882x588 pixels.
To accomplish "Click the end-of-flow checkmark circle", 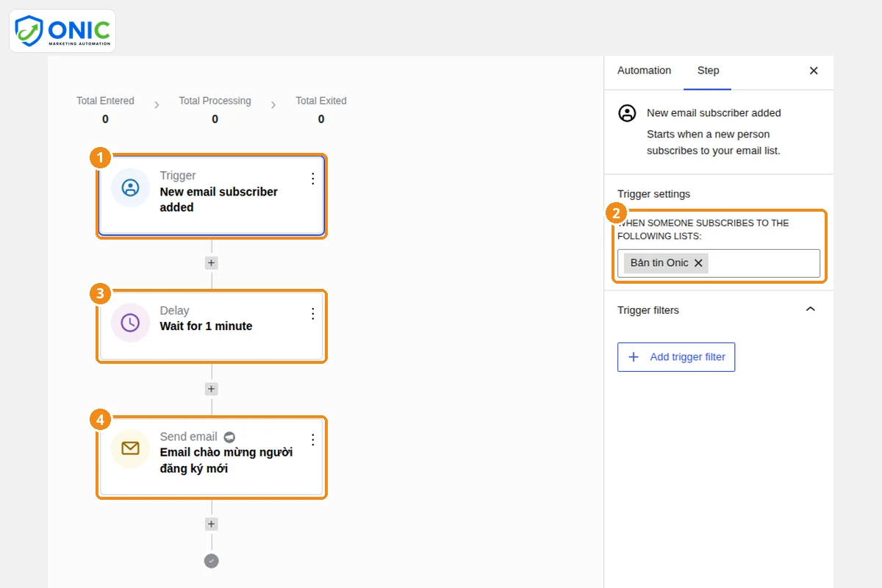I will pos(212,561).
